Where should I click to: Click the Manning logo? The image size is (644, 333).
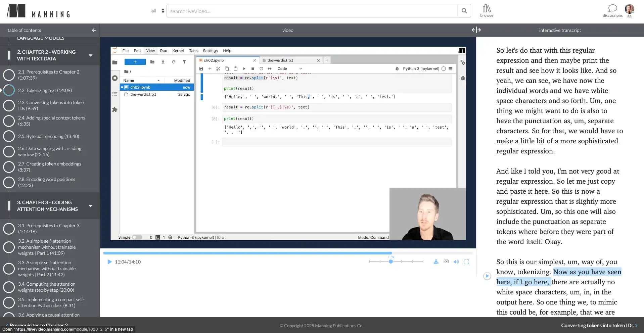point(38,11)
